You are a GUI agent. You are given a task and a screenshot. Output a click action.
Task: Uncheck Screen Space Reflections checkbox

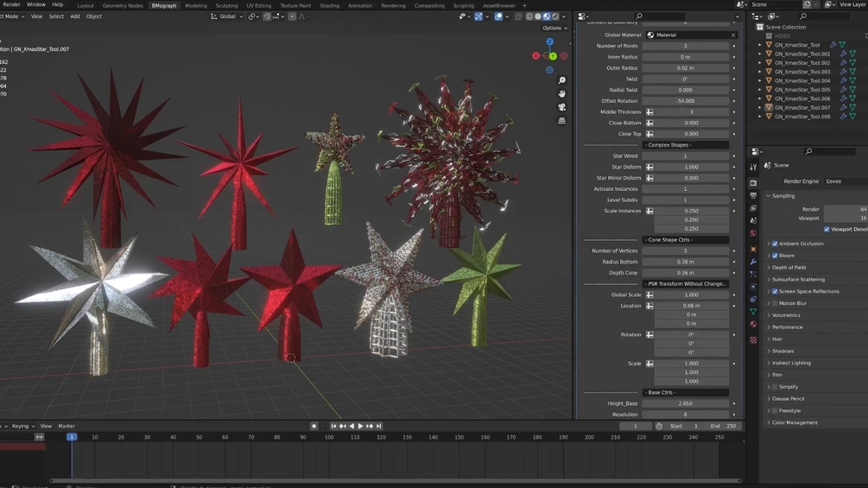[x=775, y=292]
